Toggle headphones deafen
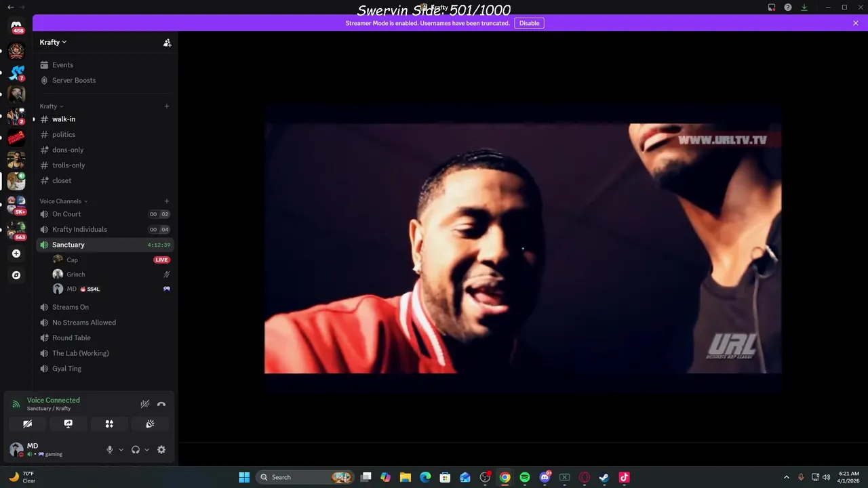The width and height of the screenshot is (868, 488). tap(136, 449)
